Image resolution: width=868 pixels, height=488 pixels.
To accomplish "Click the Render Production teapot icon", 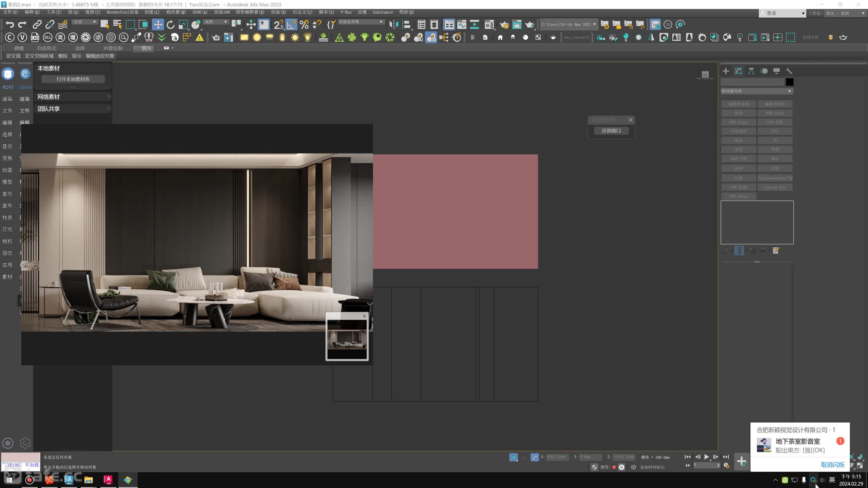I will coord(530,24).
